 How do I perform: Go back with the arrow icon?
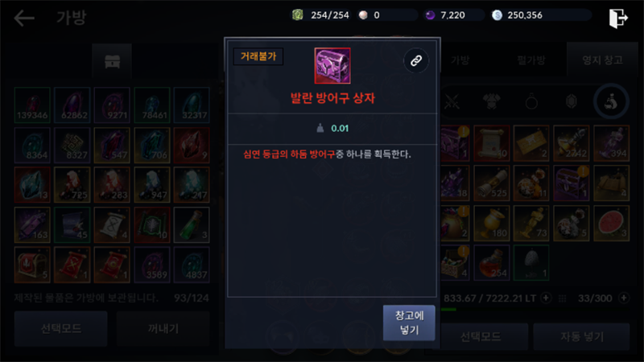tap(24, 18)
